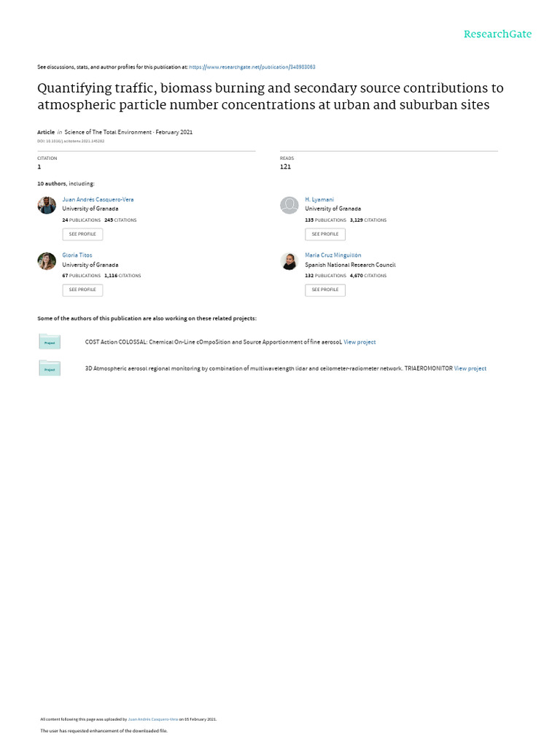Viewport: 560px width, 747px height.
Task: Click H. Lyamani placeholder avatar icon
Action: tap(289, 205)
